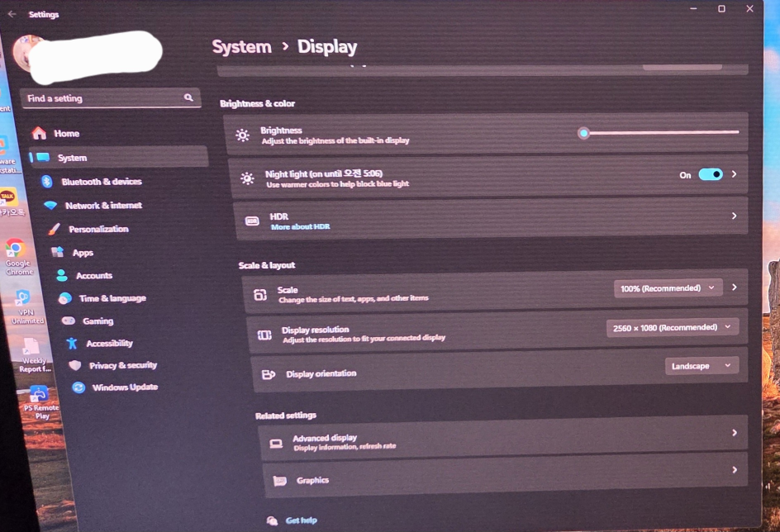Select Network & internet category
Viewport: 780px width, 532px height.
pyautogui.click(x=125, y=205)
